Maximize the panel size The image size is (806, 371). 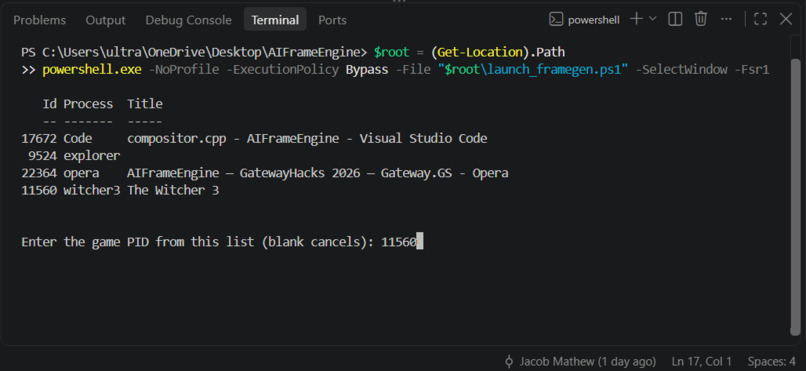pyautogui.click(x=760, y=20)
